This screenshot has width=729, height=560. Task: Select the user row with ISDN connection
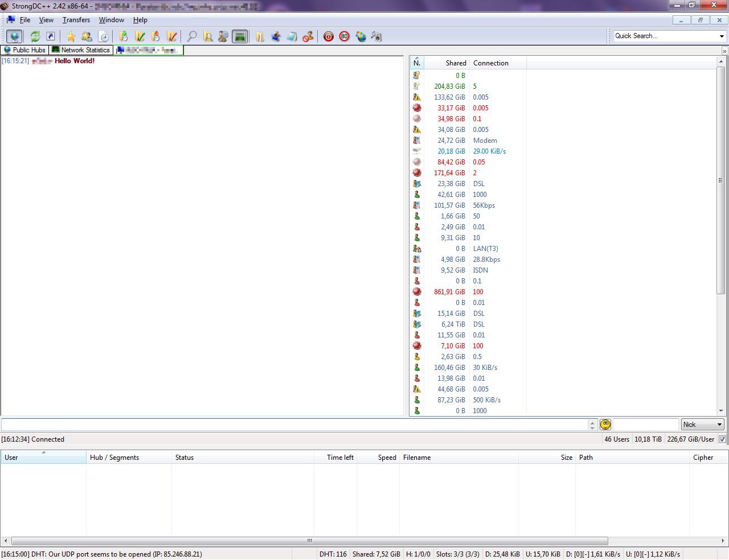[563, 270]
